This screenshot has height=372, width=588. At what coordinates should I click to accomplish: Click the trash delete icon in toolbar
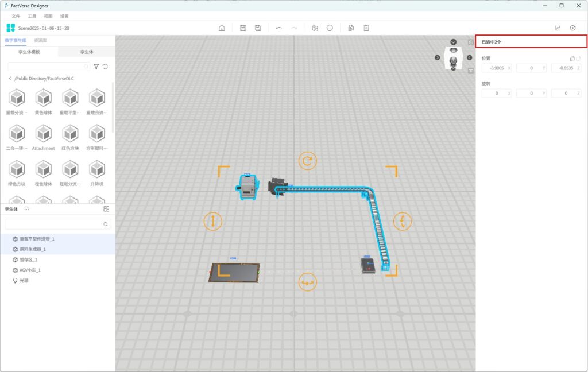366,28
